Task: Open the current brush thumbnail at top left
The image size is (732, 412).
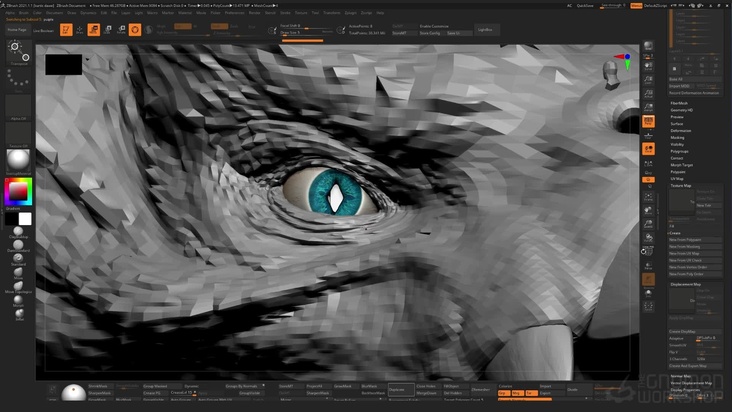Action: (x=19, y=52)
